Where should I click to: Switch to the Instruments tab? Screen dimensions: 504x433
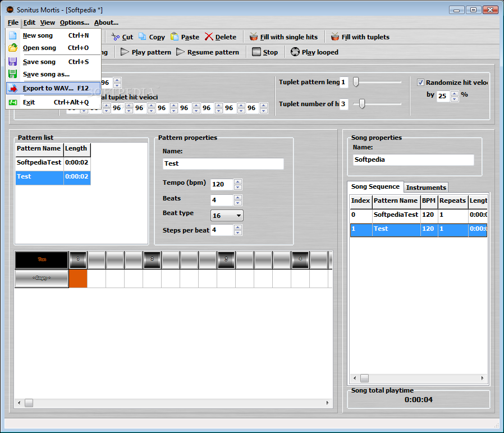[426, 188]
